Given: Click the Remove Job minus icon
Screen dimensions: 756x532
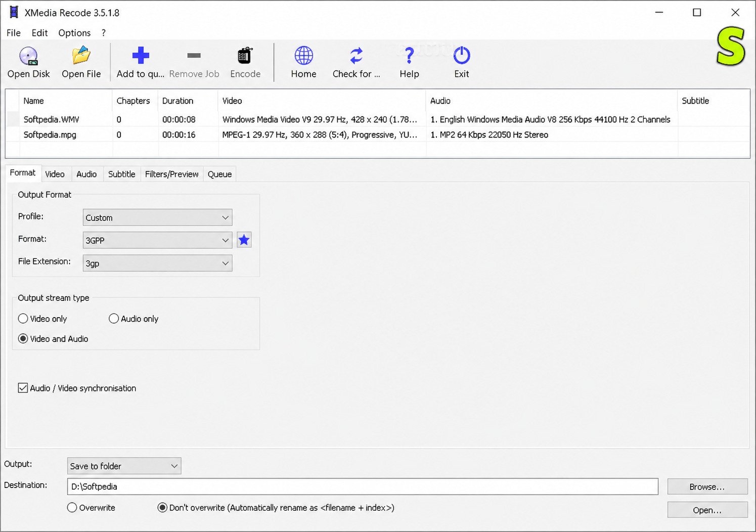Looking at the screenshot, I should (x=194, y=56).
